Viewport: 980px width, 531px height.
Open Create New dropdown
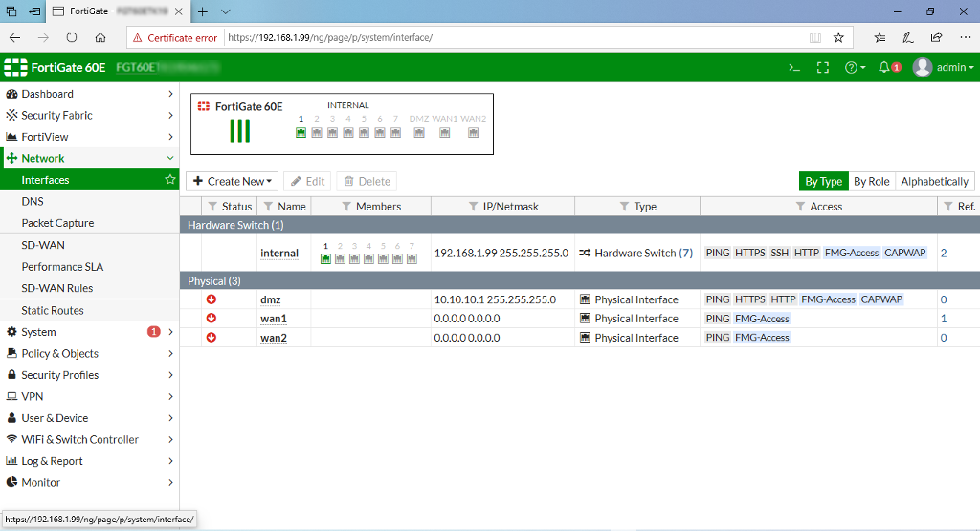(232, 181)
